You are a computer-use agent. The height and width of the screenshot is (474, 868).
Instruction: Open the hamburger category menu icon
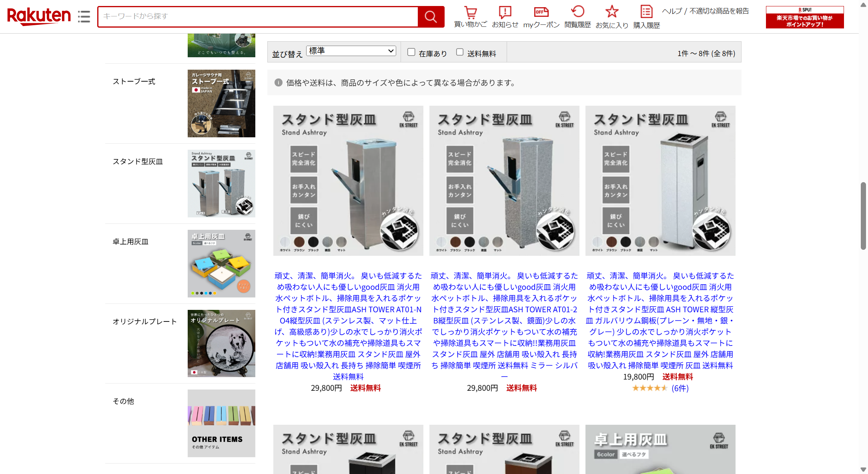click(x=84, y=16)
